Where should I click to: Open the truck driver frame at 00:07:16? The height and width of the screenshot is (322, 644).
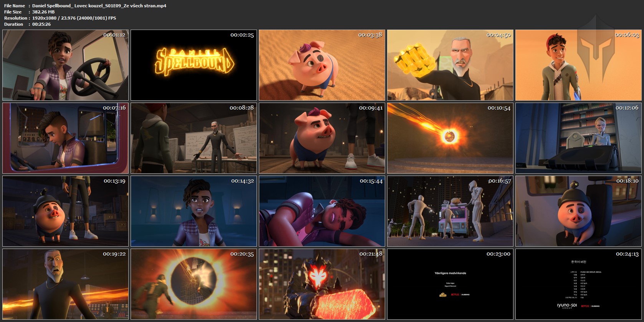pyautogui.click(x=65, y=138)
